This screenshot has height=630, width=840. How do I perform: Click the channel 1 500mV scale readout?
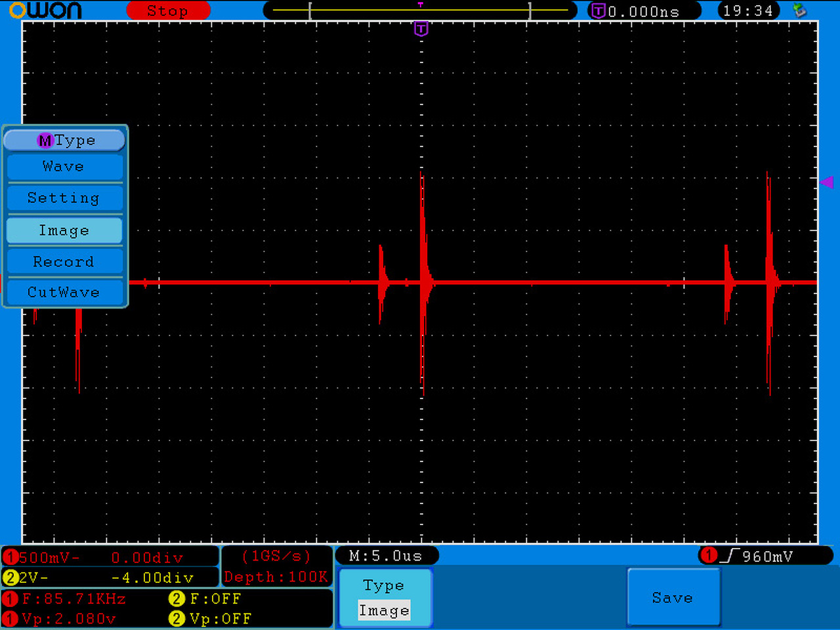coord(50,558)
